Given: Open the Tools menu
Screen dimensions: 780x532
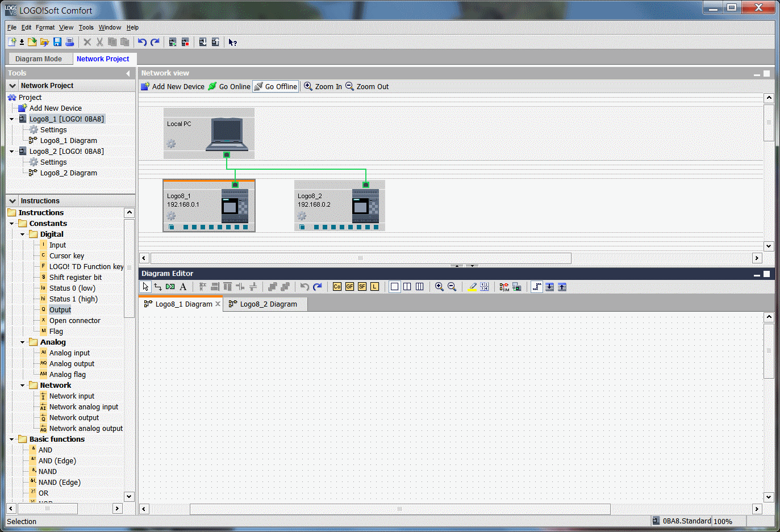Looking at the screenshot, I should click(x=86, y=27).
